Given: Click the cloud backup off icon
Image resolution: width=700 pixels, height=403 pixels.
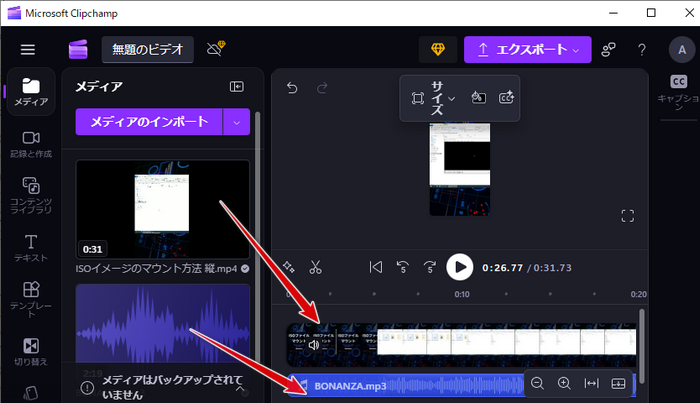Looking at the screenshot, I should click(x=216, y=49).
